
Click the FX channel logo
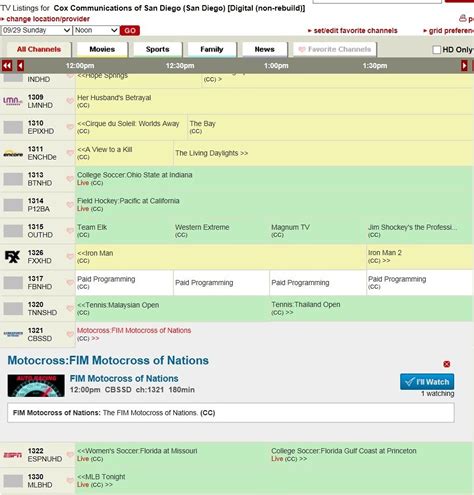point(12,257)
